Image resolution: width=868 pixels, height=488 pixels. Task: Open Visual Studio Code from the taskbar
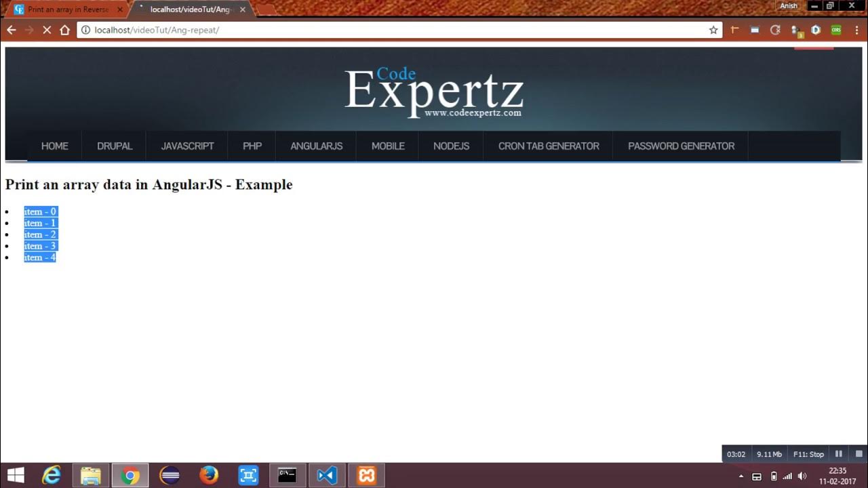tap(327, 475)
